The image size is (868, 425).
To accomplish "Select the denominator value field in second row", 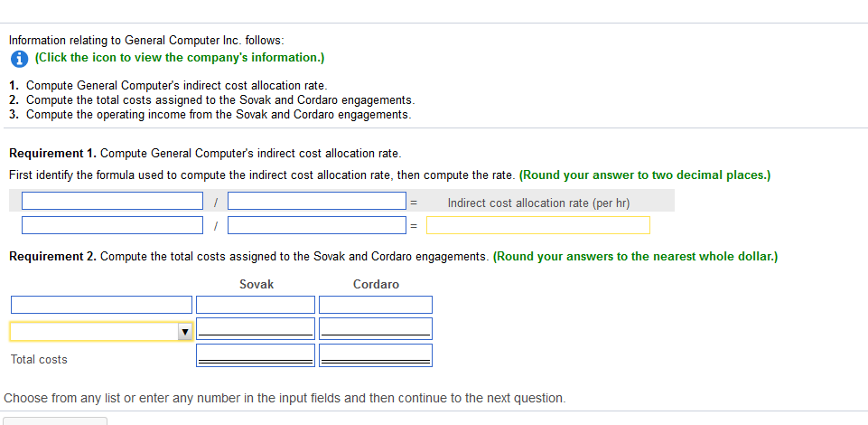I will click(316, 225).
